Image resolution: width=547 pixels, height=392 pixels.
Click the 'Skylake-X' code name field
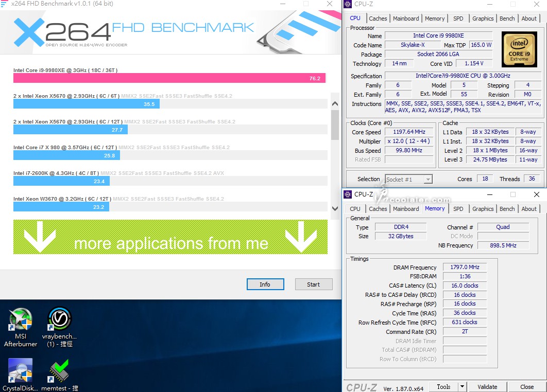[413, 45]
